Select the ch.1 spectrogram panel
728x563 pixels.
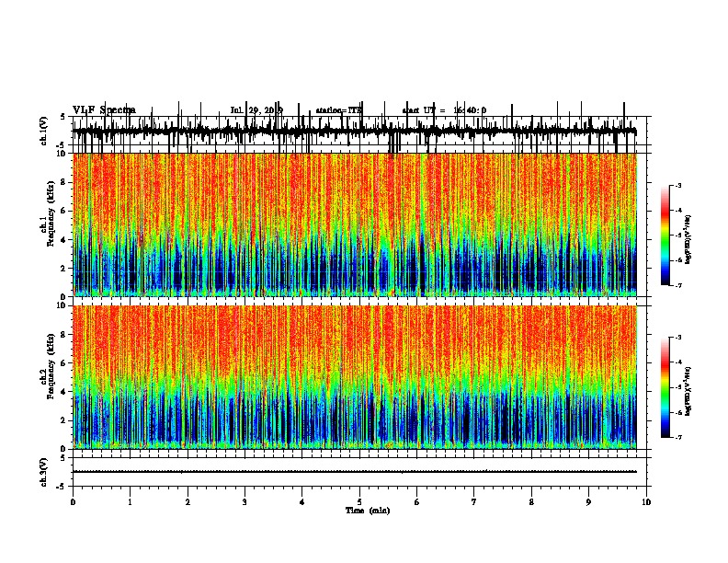click(x=355, y=224)
